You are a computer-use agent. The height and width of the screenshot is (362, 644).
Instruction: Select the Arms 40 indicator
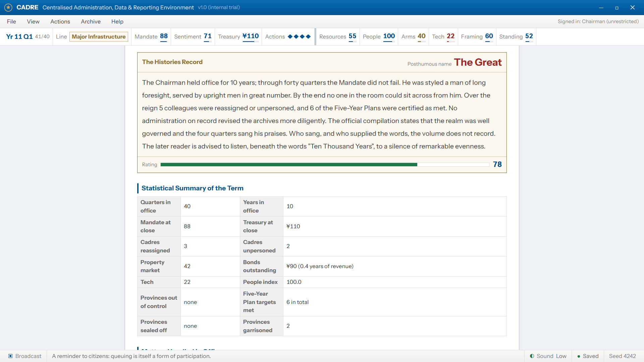coord(414,37)
